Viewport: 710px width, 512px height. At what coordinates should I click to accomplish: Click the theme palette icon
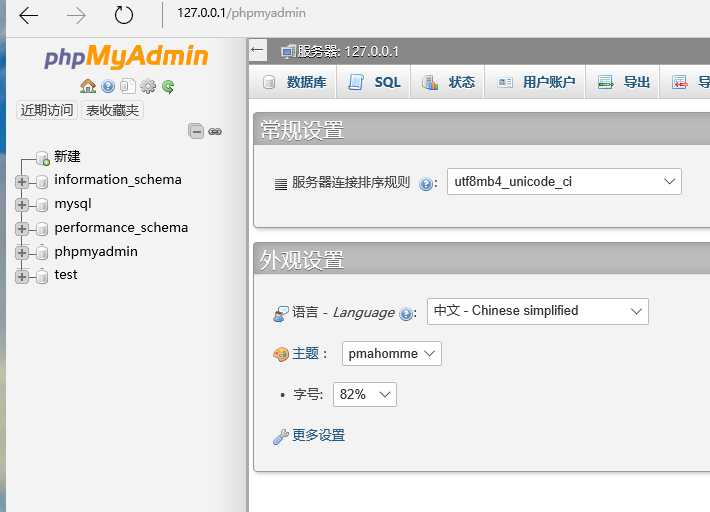(281, 354)
